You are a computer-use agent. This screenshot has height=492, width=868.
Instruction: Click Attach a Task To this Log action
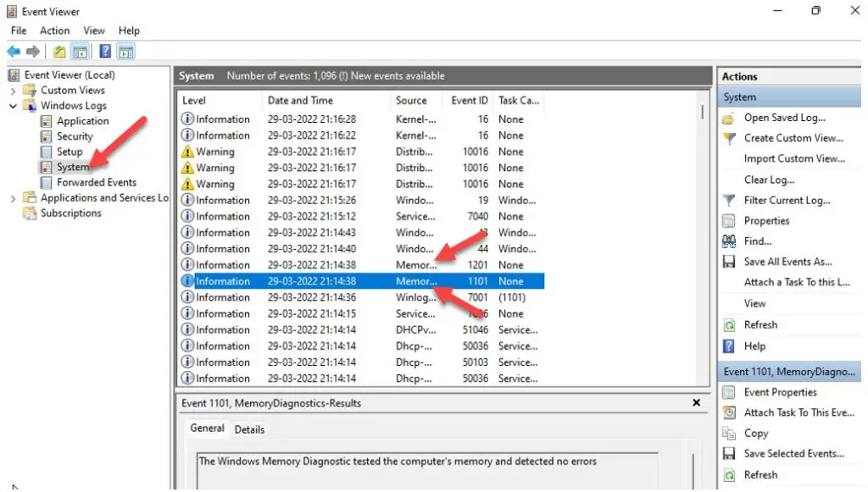(797, 282)
